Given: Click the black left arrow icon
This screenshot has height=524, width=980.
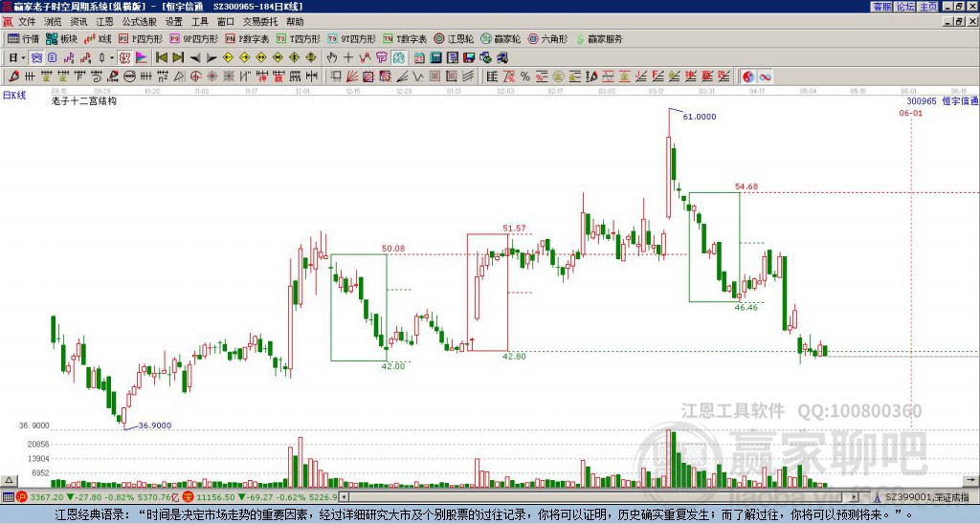Looking at the screenshot, I should (x=195, y=58).
